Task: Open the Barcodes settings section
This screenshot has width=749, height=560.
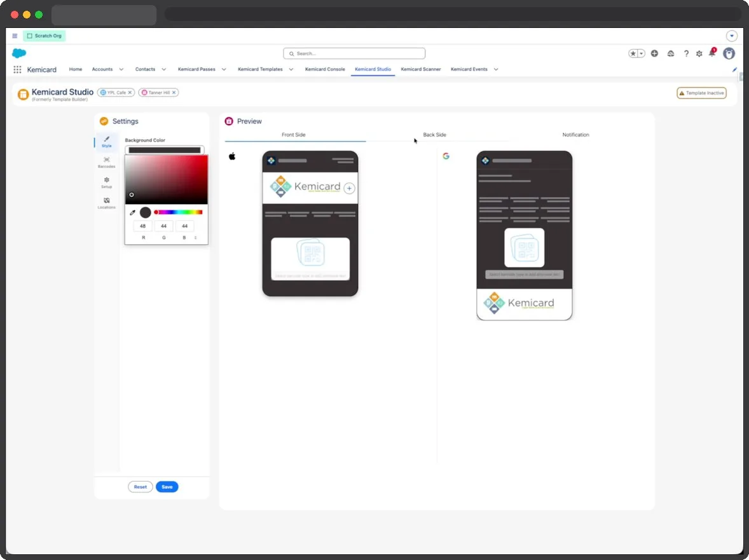Action: [x=107, y=162]
